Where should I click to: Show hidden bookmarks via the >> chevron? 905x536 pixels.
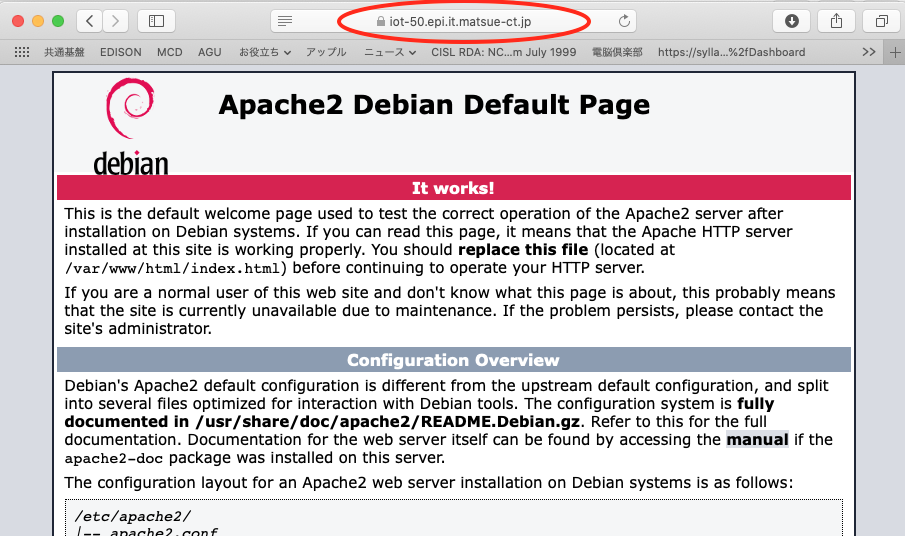(x=868, y=52)
